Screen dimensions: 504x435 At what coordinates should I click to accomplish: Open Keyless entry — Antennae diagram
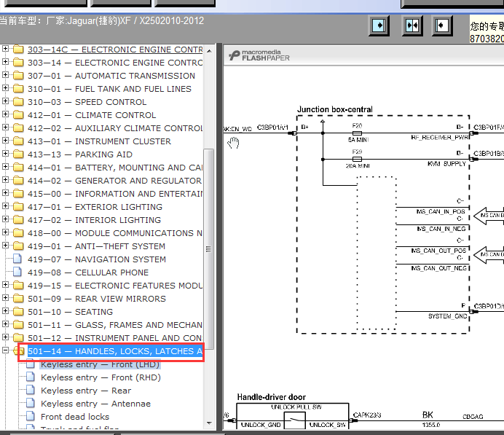click(95, 404)
